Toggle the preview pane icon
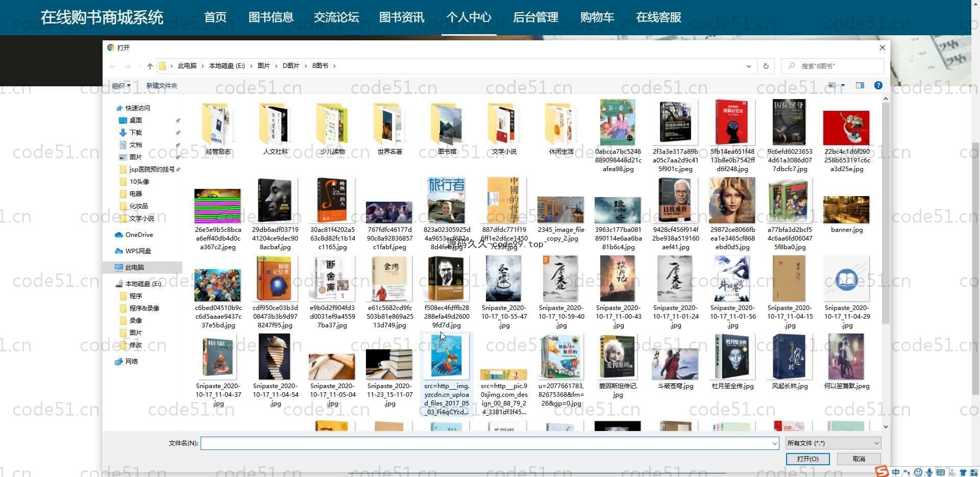Viewport: 980px width, 477px height. pyautogui.click(x=860, y=85)
